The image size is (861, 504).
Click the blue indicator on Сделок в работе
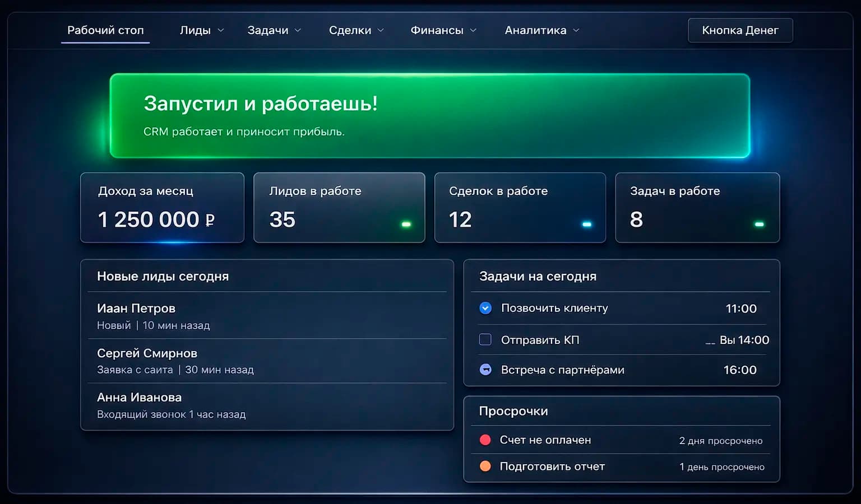pyautogui.click(x=587, y=224)
